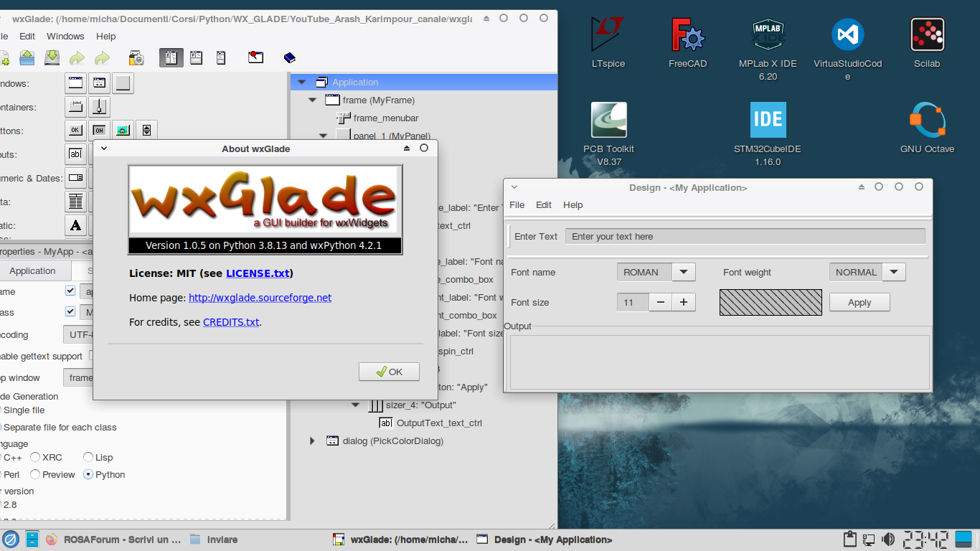Add a Frame from the Windows palette
The height and width of the screenshot is (551, 980).
tap(75, 83)
